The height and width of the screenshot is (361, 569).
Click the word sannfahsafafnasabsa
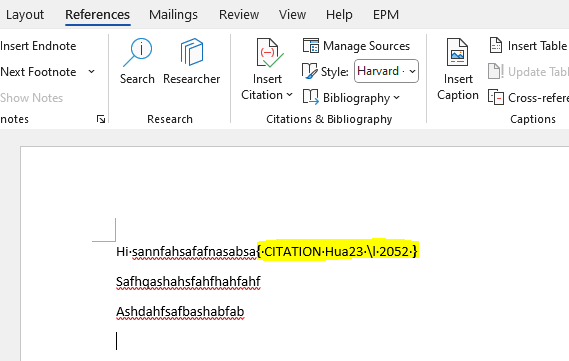tap(194, 252)
